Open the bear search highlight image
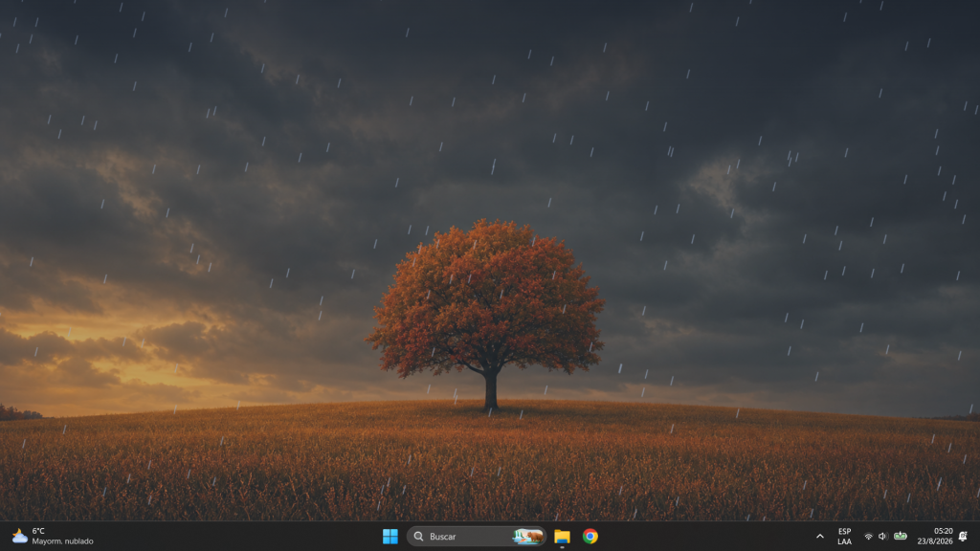Viewport: 980px width, 551px height. coord(527,536)
